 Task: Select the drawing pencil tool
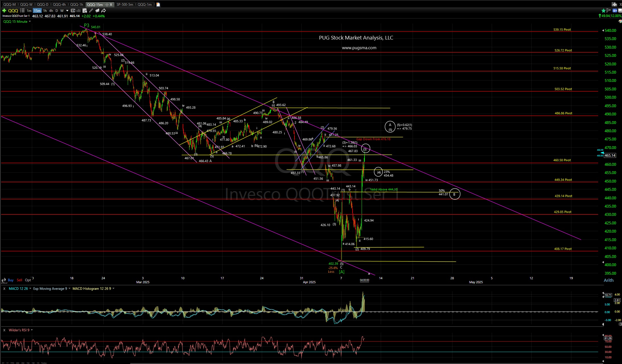pyautogui.click(x=91, y=11)
